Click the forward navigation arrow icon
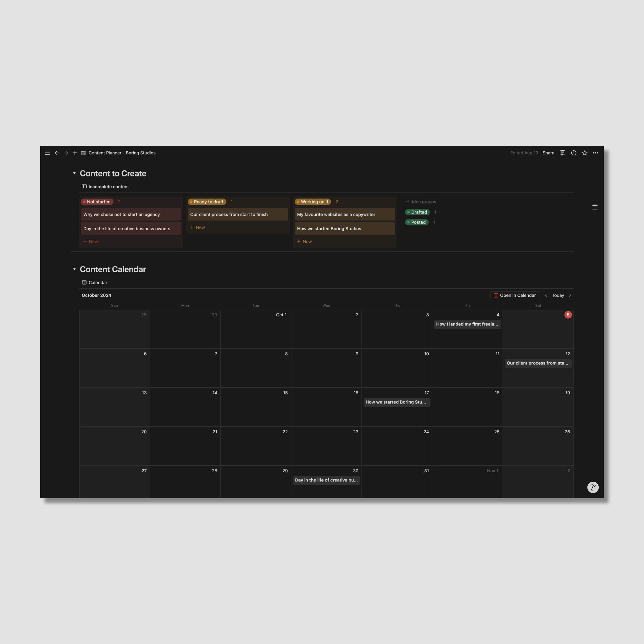This screenshot has height=644, width=644. pyautogui.click(x=64, y=153)
